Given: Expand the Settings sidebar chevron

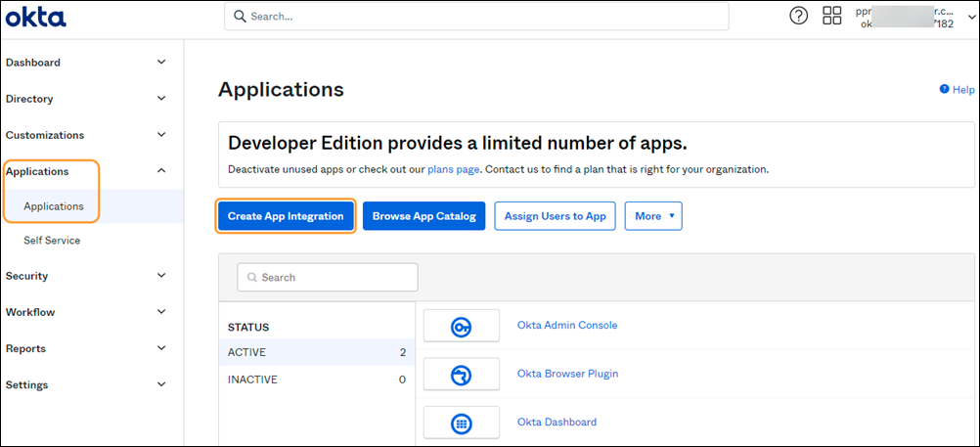Looking at the screenshot, I should tap(161, 383).
